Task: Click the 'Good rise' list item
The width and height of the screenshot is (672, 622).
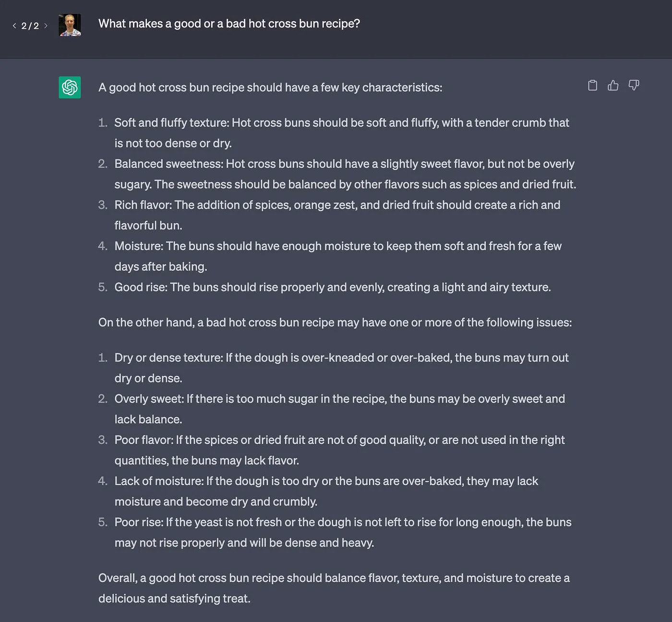Action: point(332,287)
